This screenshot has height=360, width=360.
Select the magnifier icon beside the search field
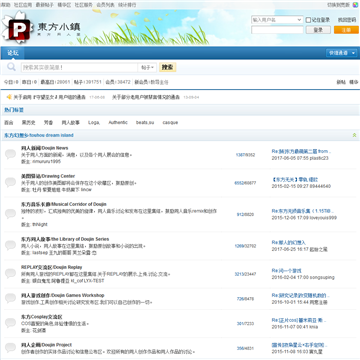11,67
